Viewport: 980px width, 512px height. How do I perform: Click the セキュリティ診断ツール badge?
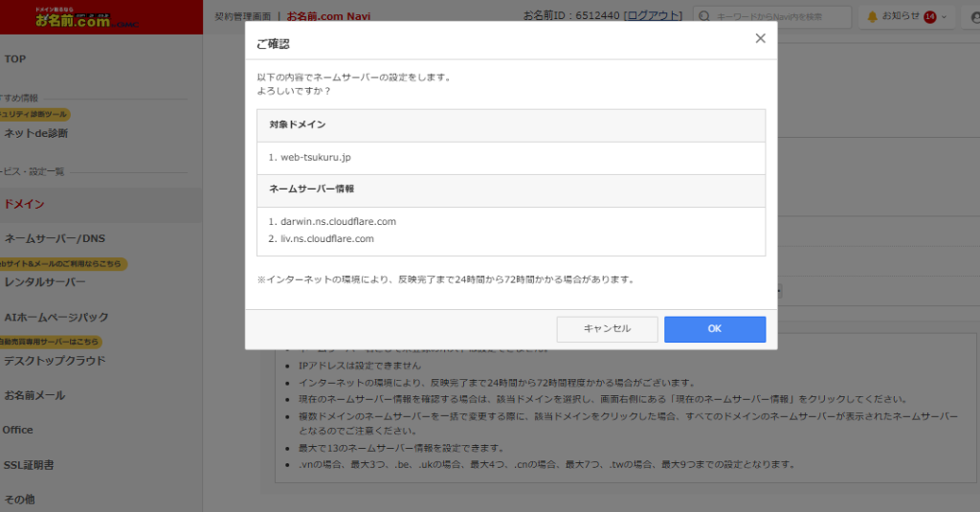[x=34, y=115]
